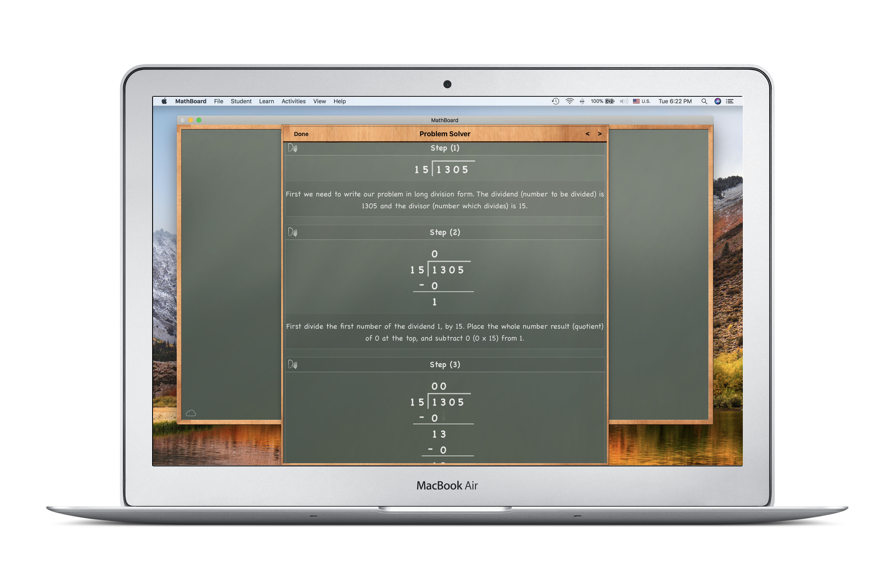Image resolution: width=895 pixels, height=588 pixels.
Task: Play audio narration for Step (2)
Action: point(292,232)
